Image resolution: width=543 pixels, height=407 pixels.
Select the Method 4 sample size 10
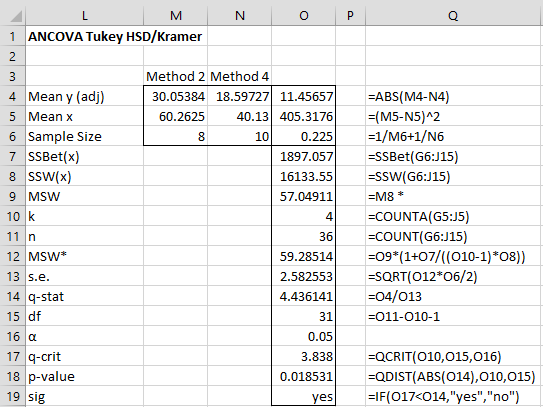(240, 136)
